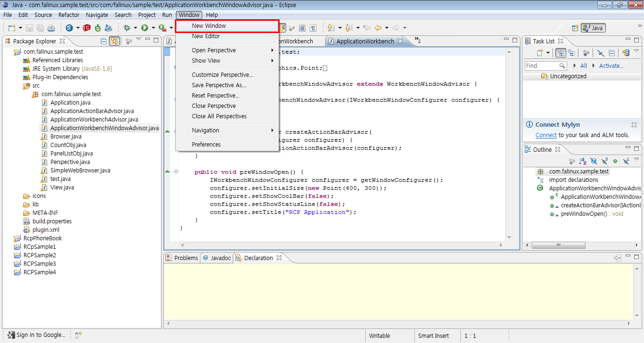Switch to the Javadoc tab
The image size is (644, 343).
click(217, 258)
